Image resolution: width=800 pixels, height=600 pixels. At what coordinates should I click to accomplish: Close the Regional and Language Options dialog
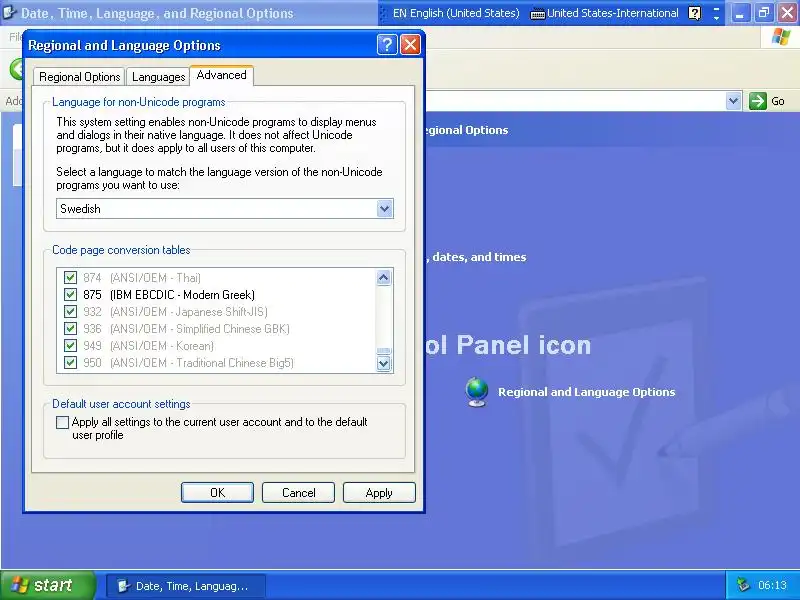[411, 45]
